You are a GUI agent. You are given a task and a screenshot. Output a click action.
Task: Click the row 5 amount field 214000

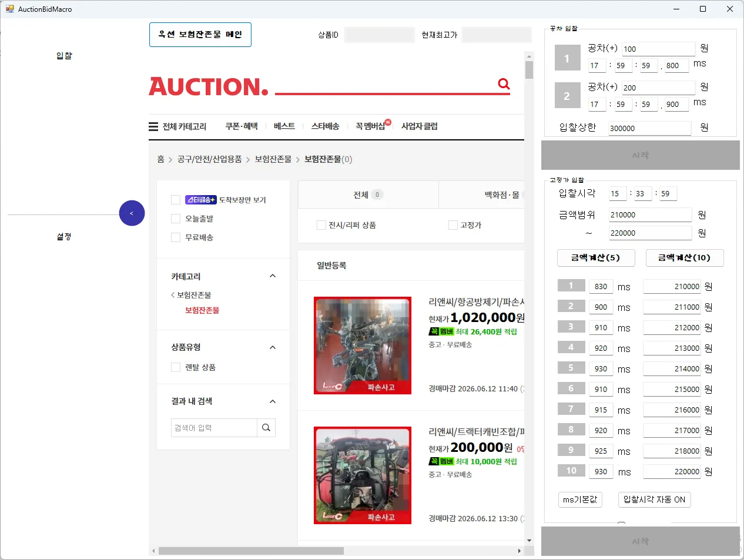672,369
